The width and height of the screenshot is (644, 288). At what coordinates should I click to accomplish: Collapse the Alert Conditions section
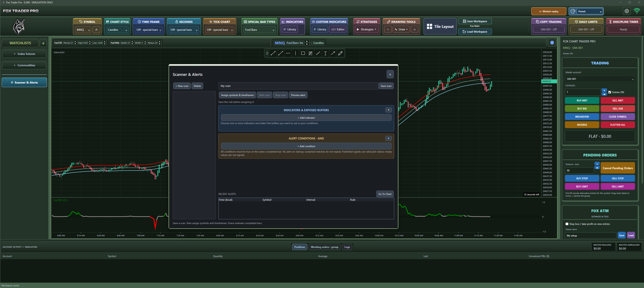click(x=389, y=138)
